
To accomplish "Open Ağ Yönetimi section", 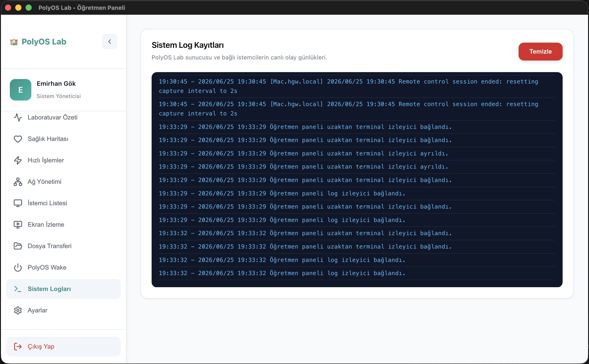I will (63, 182).
